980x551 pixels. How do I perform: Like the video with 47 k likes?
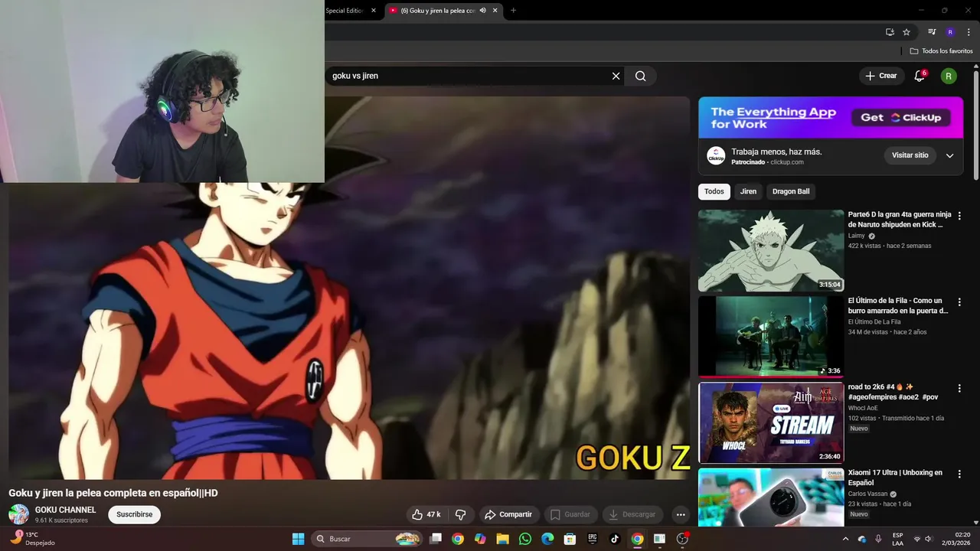[426, 514]
